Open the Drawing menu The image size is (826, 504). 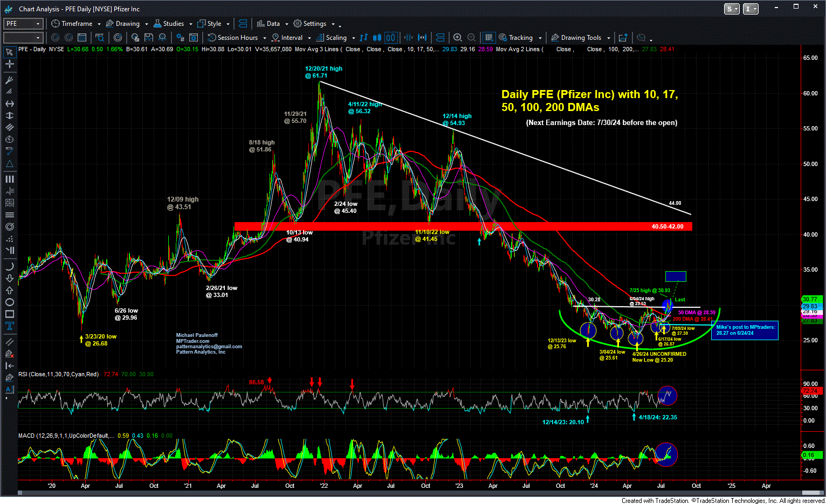pyautogui.click(x=123, y=24)
